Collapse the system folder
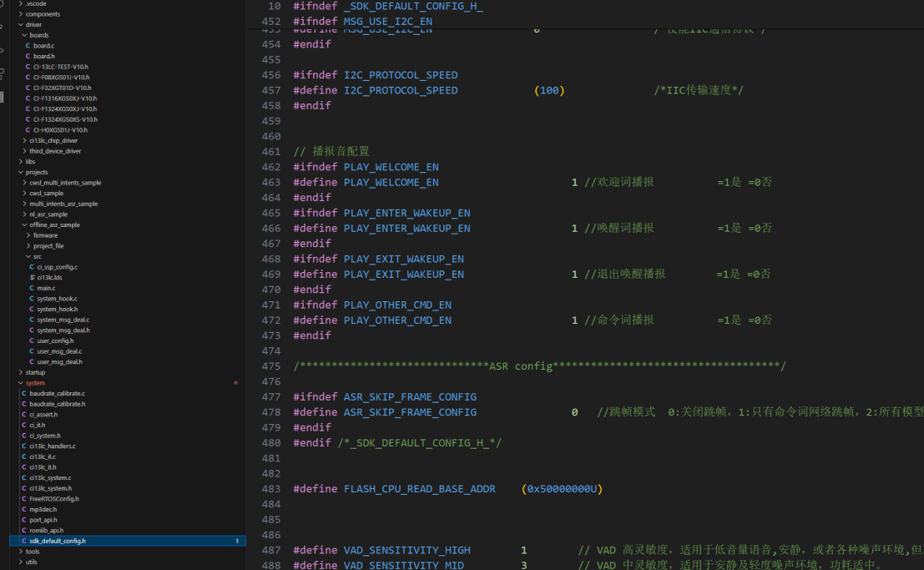Screen dimensions: 924x570 (20, 383)
